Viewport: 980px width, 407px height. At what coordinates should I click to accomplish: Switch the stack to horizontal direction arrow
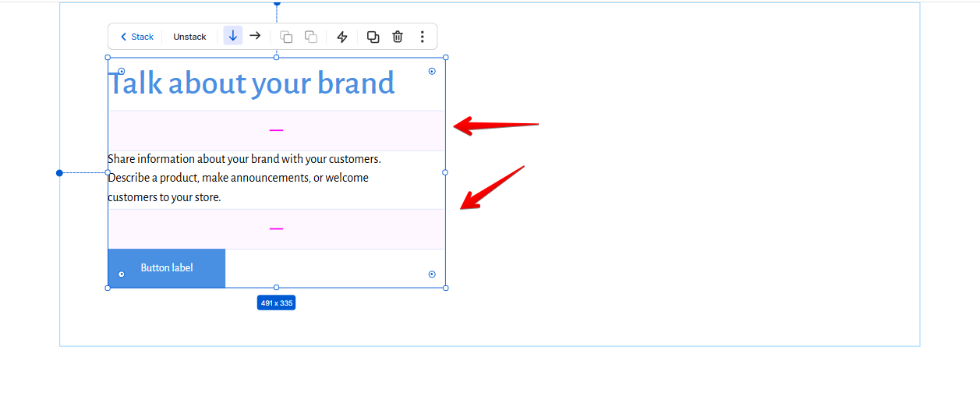(x=255, y=36)
